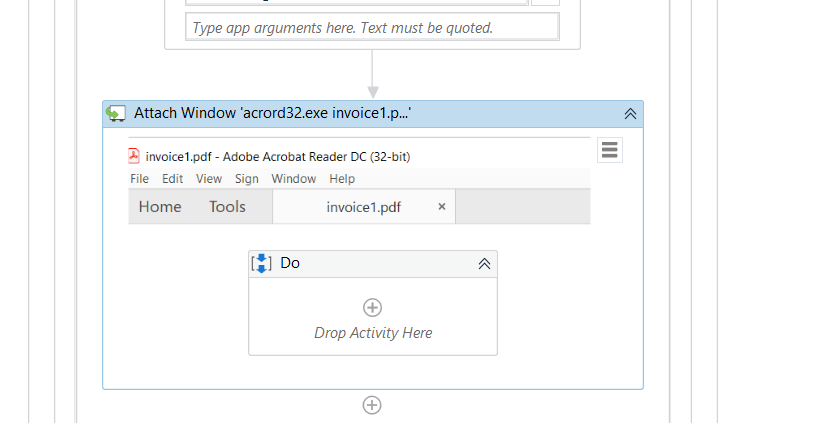The image size is (840, 423).
Task: Open the View menu in Acrobat preview
Action: [x=209, y=179]
